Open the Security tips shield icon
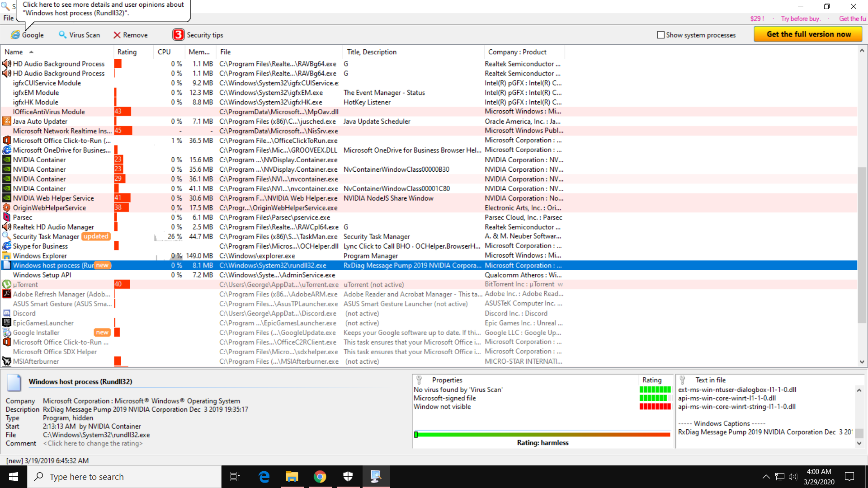Image resolution: width=868 pixels, height=488 pixels. 179,35
